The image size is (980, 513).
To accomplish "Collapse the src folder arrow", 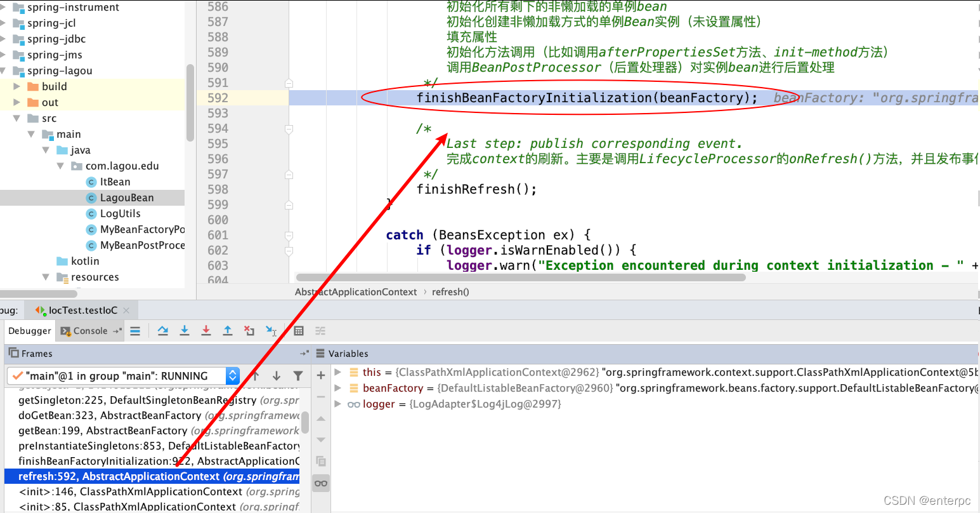I will coord(17,118).
